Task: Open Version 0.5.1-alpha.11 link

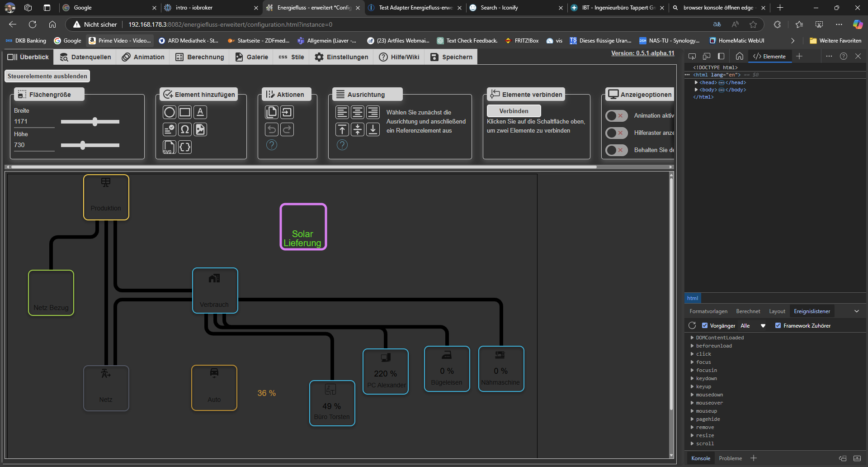Action: (642, 53)
